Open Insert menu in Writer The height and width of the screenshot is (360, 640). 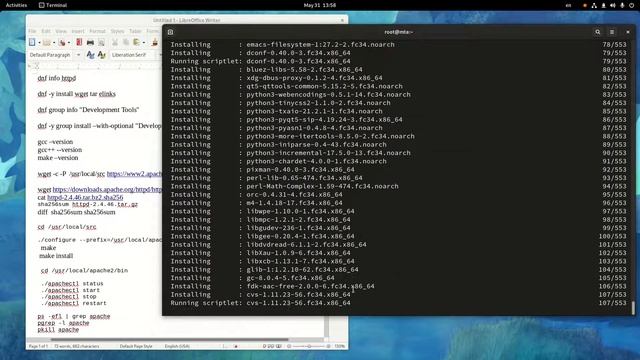[x=78, y=31]
